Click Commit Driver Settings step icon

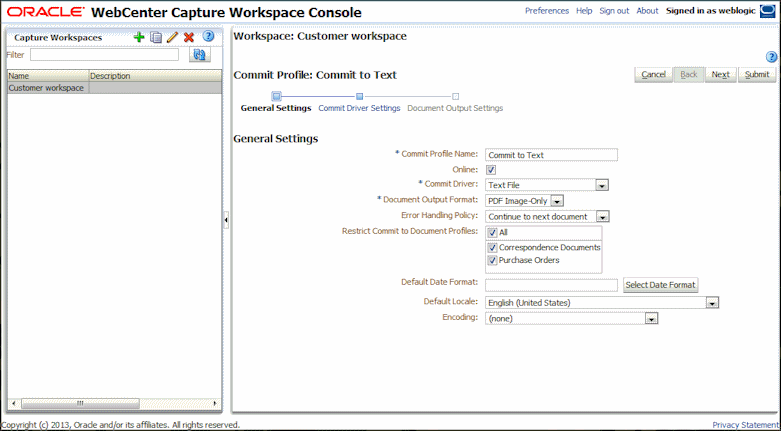[360, 96]
